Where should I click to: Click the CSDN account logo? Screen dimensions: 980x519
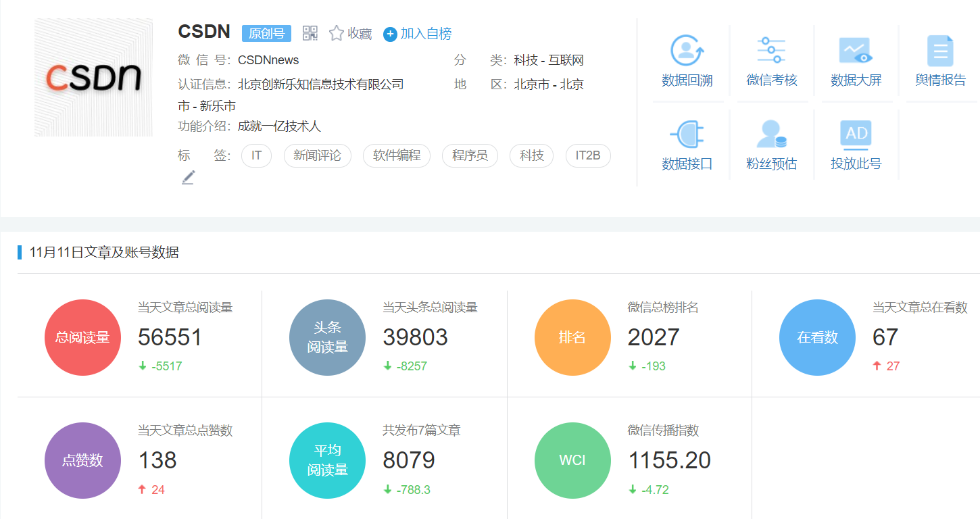(93, 76)
